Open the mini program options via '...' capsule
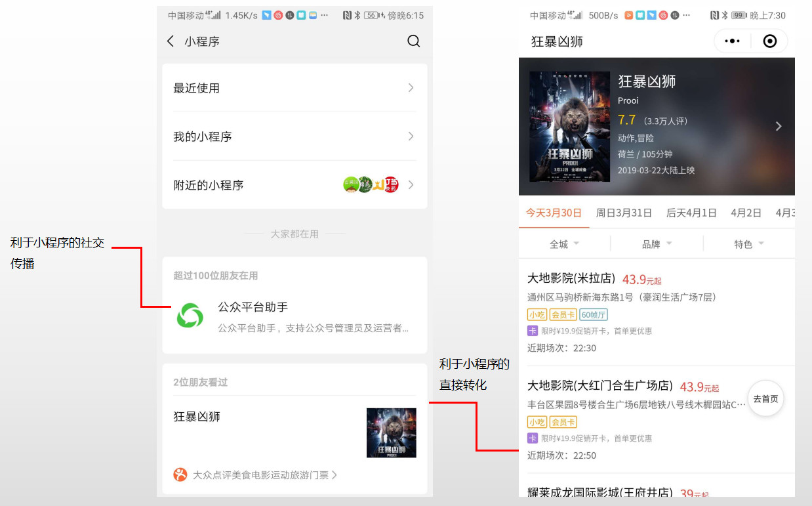The image size is (812, 506). point(733,41)
